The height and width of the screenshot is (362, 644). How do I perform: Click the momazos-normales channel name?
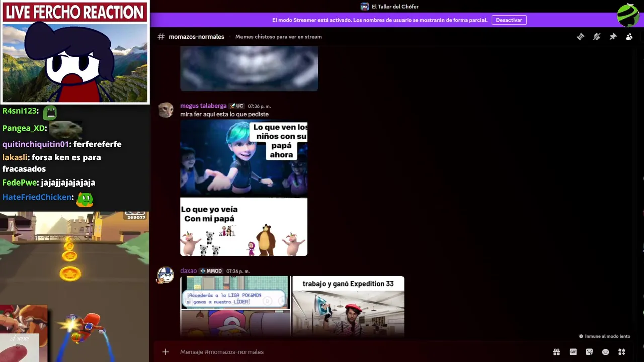tap(196, 37)
